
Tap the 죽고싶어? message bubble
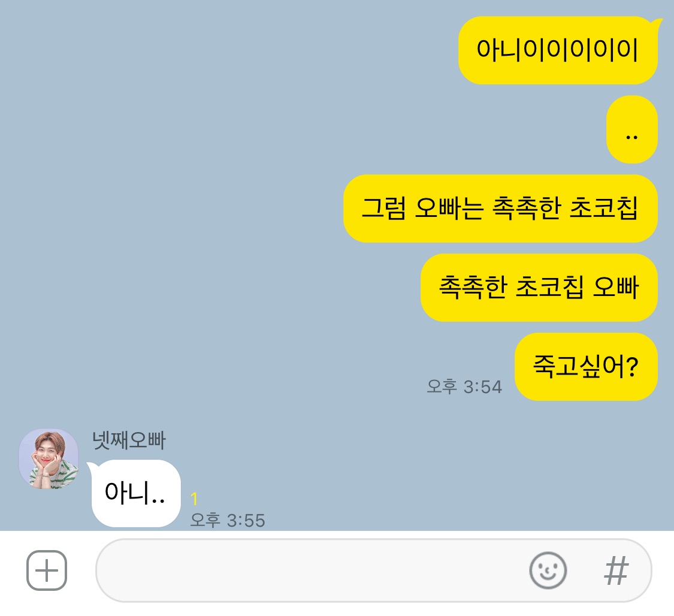coord(587,367)
